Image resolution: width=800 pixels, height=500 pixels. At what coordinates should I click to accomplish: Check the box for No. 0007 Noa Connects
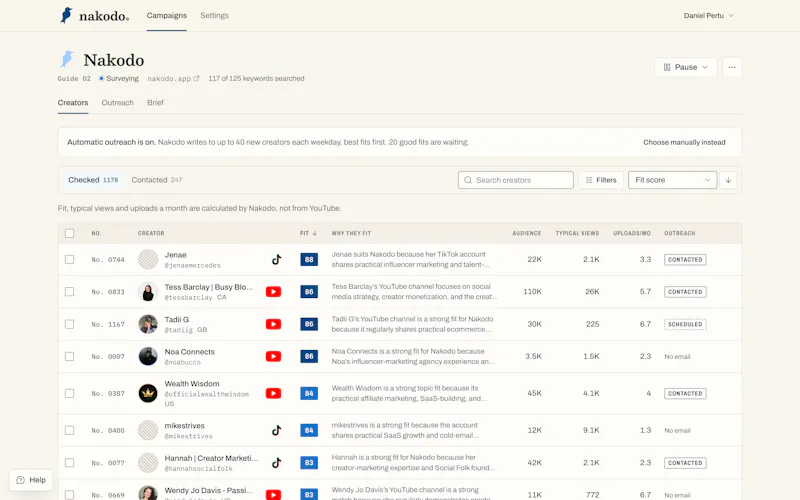69,356
